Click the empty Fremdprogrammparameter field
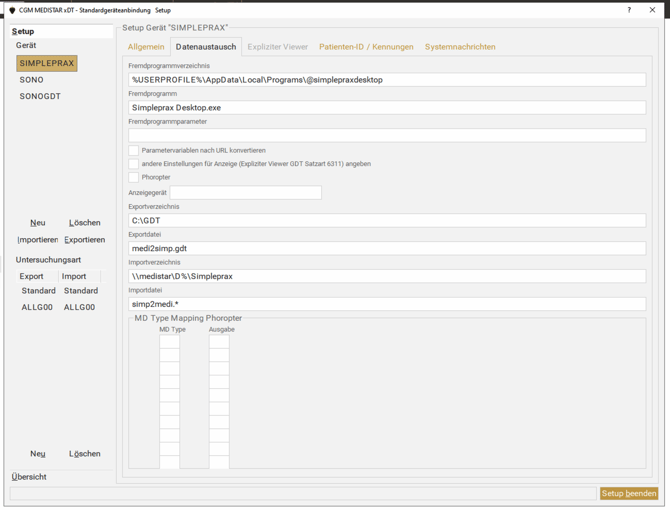The height and width of the screenshot is (510, 670). 387,136
